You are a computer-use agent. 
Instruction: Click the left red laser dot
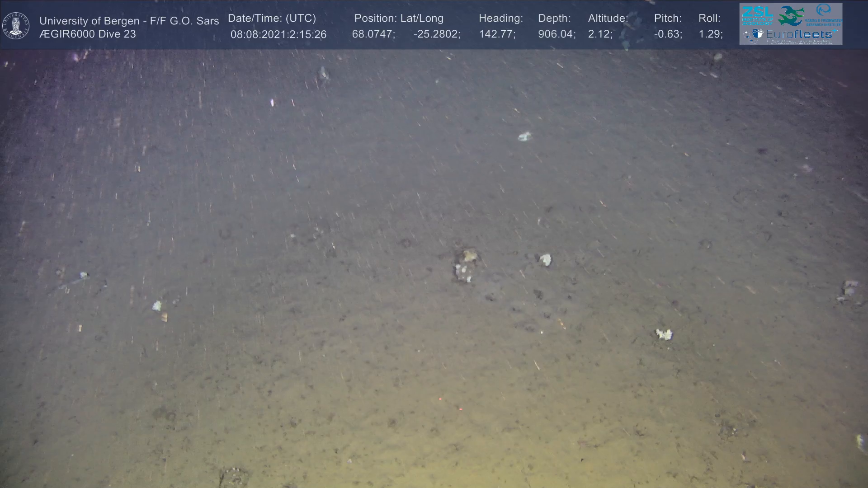click(x=440, y=399)
